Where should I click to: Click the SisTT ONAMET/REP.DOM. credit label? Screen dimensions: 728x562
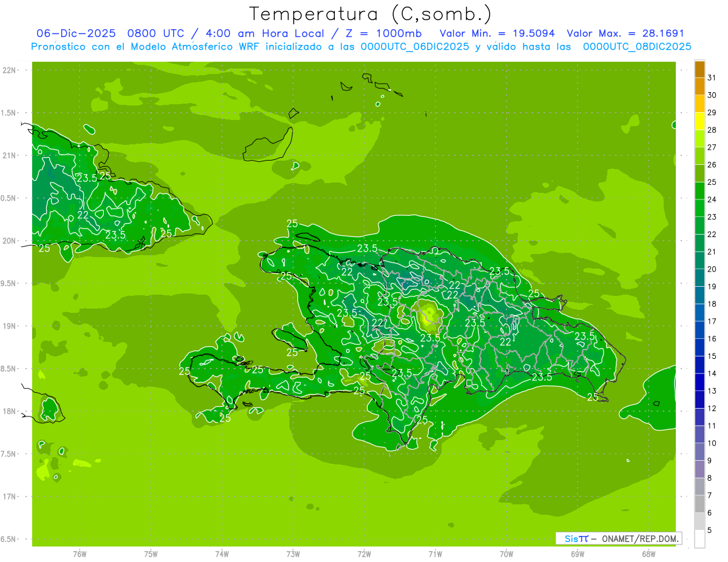pyautogui.click(x=618, y=538)
